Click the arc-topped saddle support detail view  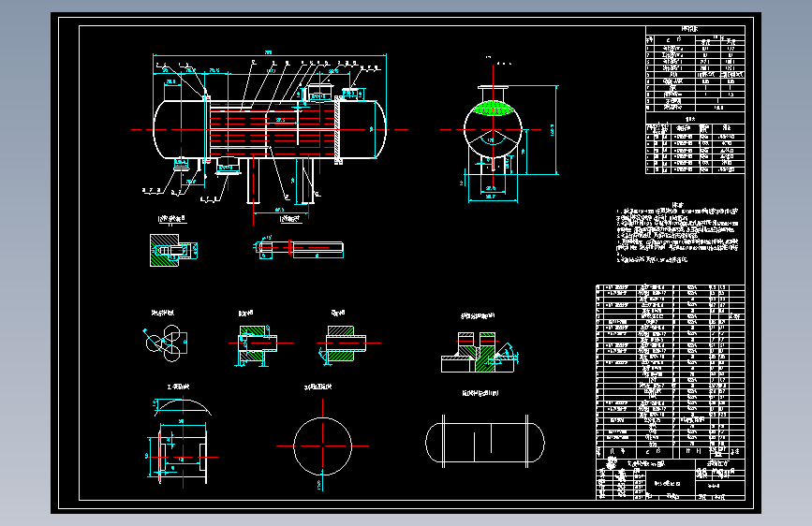coord(183,443)
